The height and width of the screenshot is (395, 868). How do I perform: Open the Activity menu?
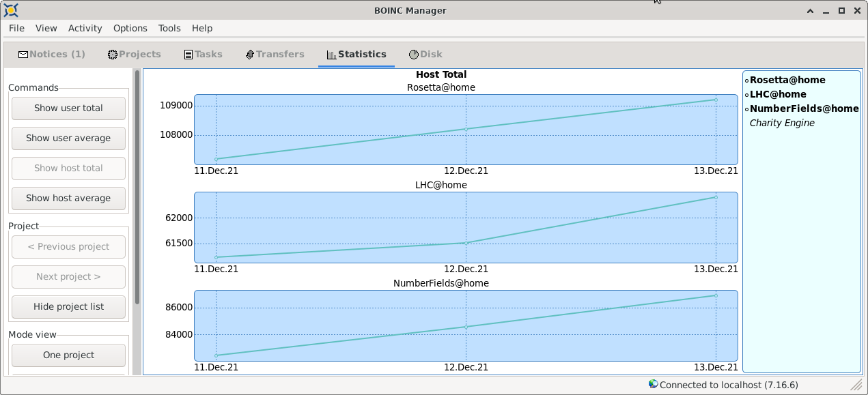tap(85, 28)
